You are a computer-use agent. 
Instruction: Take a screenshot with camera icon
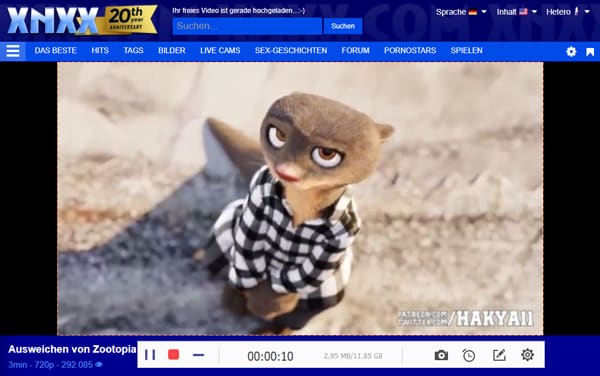pos(441,355)
